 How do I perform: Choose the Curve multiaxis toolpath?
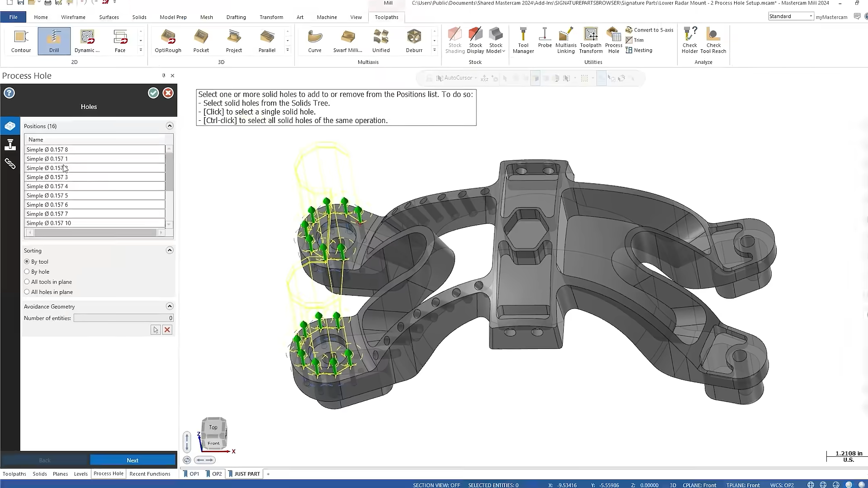point(315,41)
